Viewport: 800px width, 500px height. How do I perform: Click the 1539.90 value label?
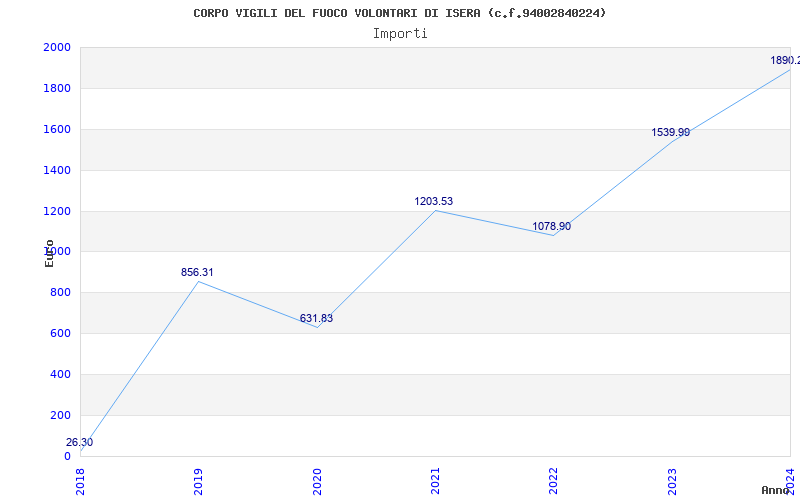point(670,132)
